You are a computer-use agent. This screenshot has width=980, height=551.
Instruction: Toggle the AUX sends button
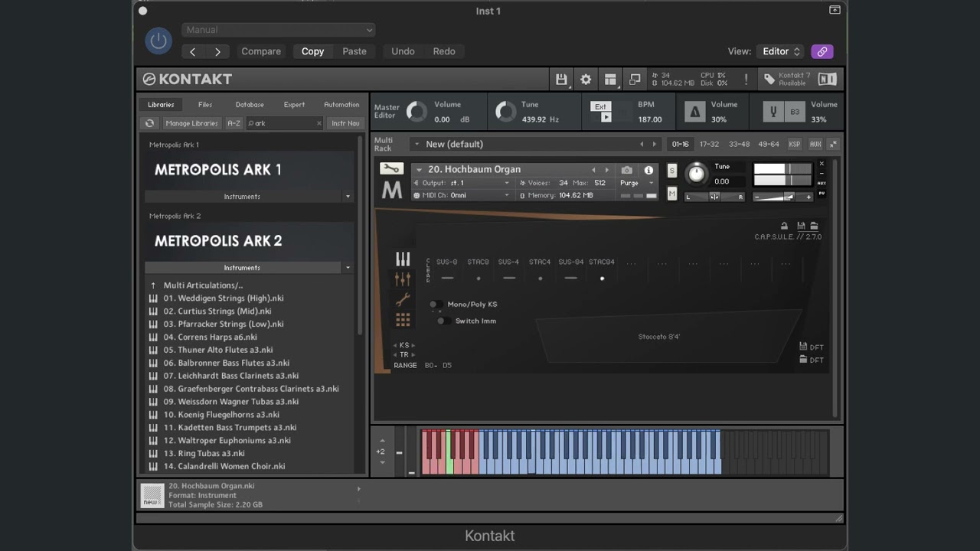click(815, 144)
